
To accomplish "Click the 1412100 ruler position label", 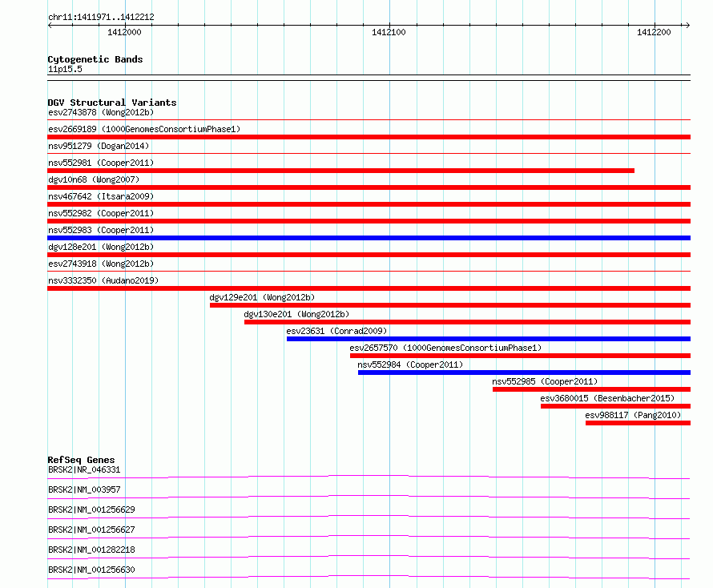I will 389,32.
